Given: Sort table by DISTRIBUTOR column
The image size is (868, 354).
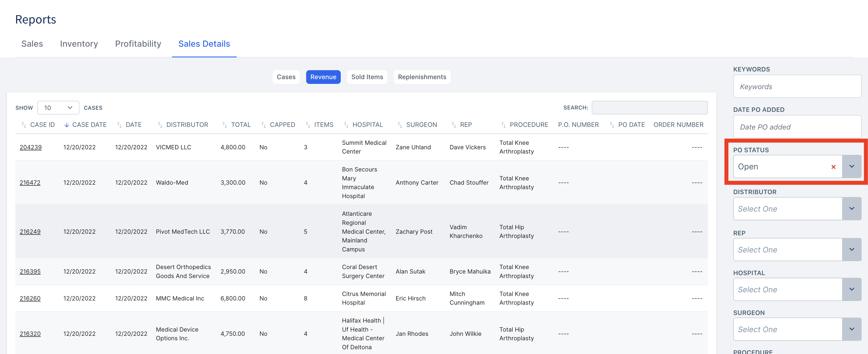Looking at the screenshot, I should [x=183, y=125].
